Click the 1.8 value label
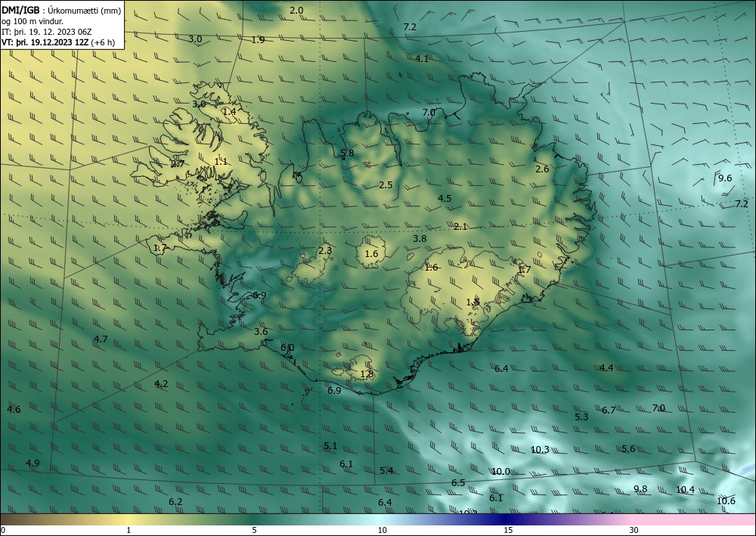This screenshot has width=756, height=536. 367,374
